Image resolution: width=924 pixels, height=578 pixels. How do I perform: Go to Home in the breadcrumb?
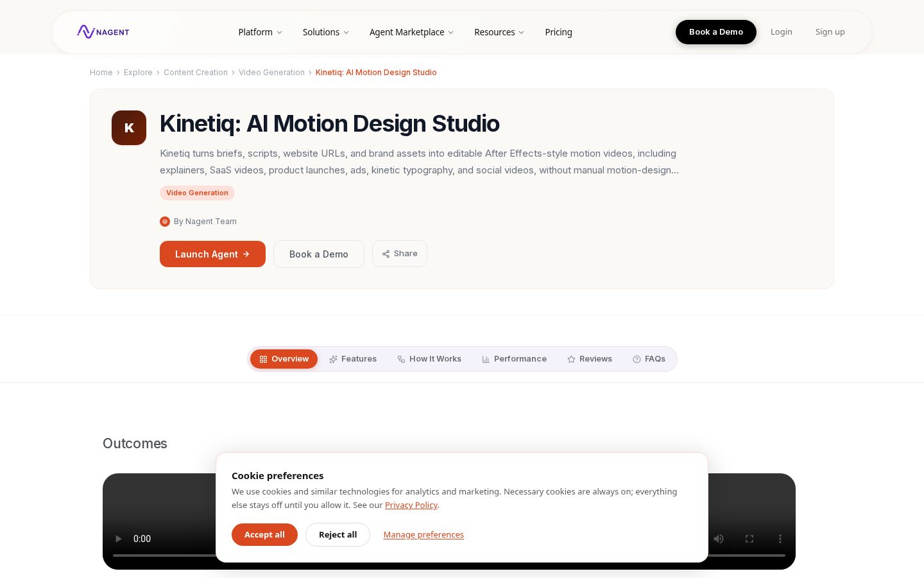(x=101, y=73)
